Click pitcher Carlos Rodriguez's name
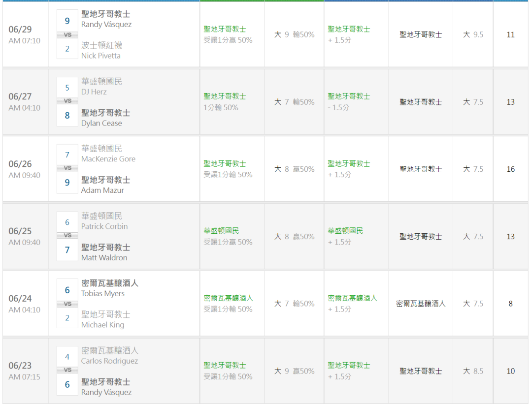Image resolution: width=532 pixels, height=404 pixels. (109, 361)
